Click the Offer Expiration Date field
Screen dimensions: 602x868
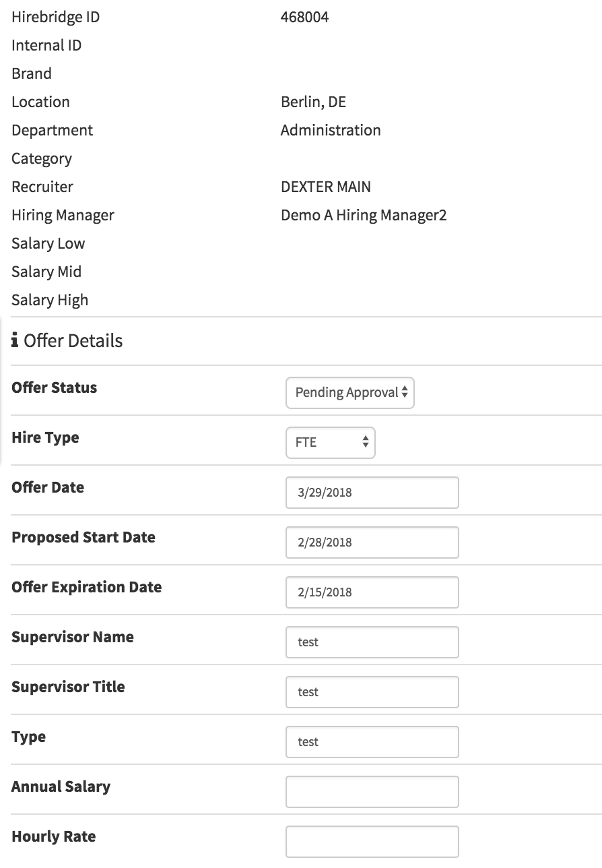click(x=372, y=592)
